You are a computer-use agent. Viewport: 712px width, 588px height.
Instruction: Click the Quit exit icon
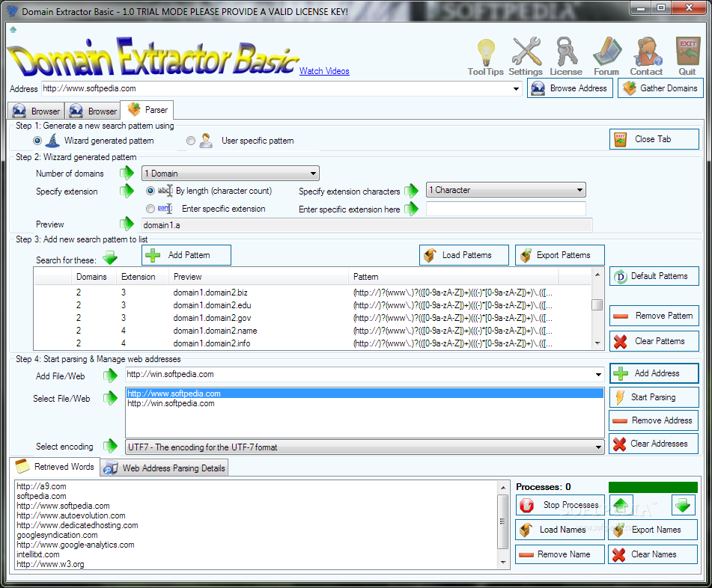688,52
